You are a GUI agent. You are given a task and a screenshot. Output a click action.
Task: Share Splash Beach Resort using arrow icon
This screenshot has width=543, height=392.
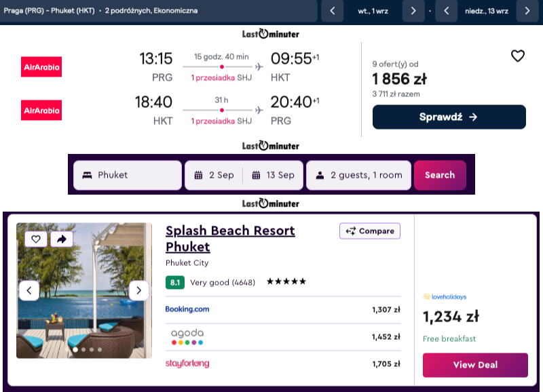click(62, 239)
